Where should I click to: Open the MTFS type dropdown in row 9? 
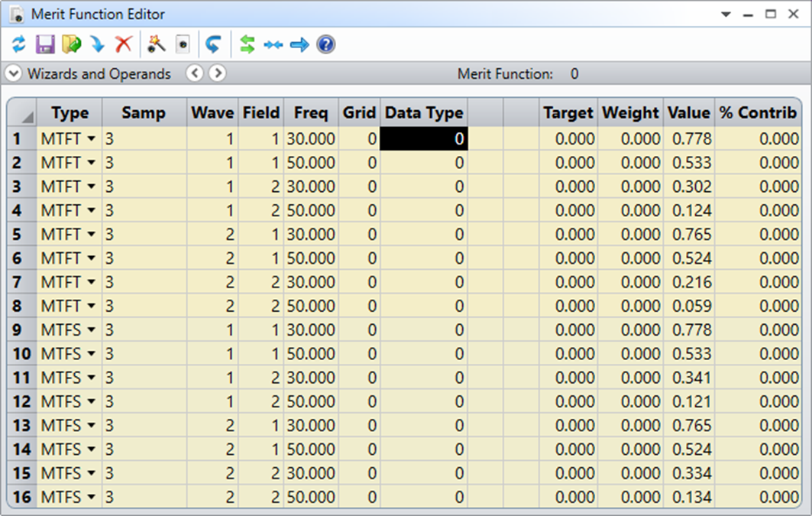92,330
